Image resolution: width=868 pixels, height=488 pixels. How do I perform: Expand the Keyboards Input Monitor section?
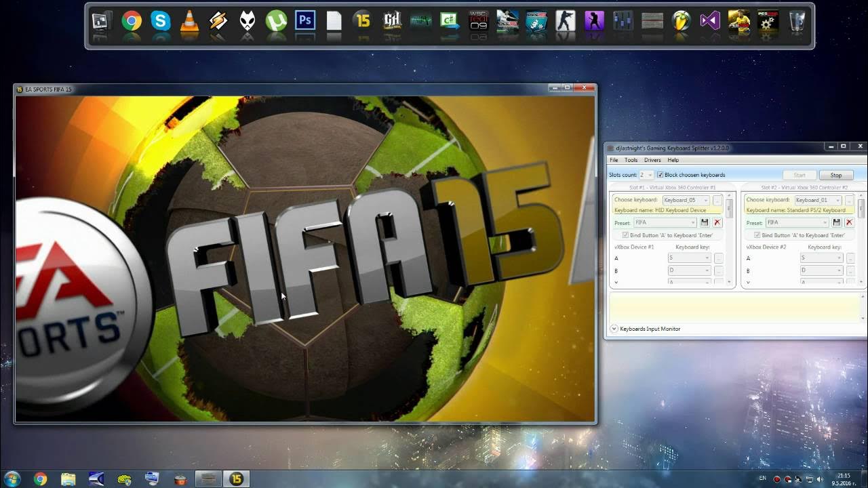pos(614,329)
